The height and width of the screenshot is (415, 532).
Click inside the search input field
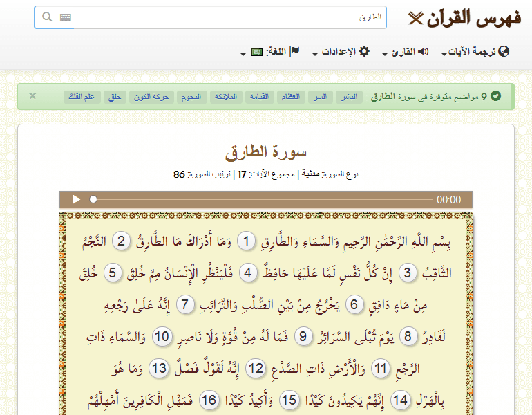pos(228,17)
